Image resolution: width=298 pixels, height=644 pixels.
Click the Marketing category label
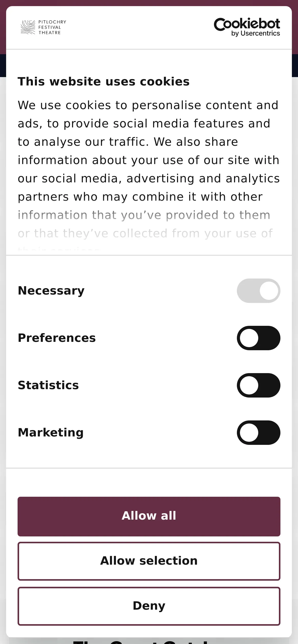51,433
